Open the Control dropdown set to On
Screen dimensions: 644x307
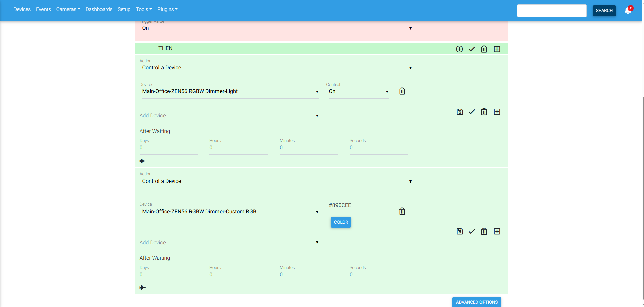[358, 91]
